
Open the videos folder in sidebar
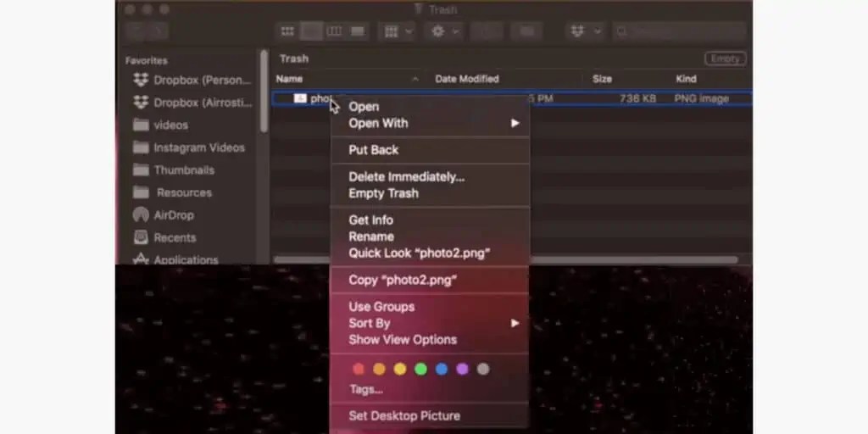click(x=160, y=125)
